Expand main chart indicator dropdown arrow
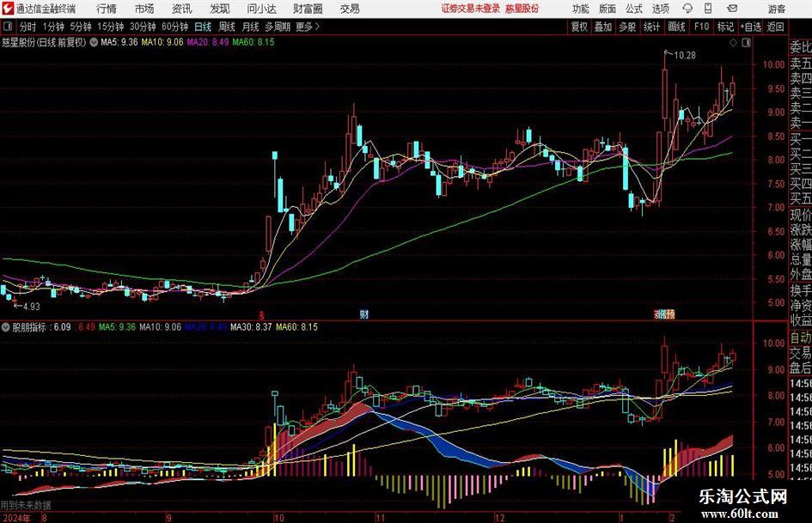Viewport: 812px width, 523px height. pyautogui.click(x=94, y=42)
